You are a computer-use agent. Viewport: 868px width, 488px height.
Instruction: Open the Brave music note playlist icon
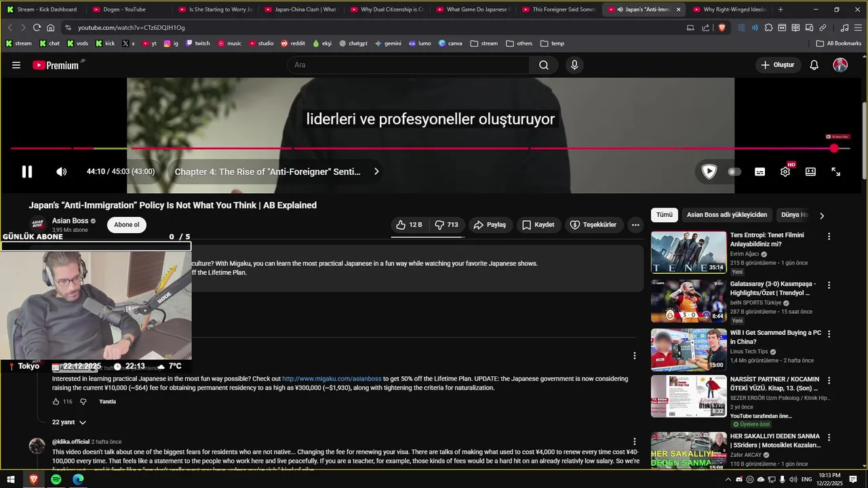pyautogui.click(x=844, y=28)
